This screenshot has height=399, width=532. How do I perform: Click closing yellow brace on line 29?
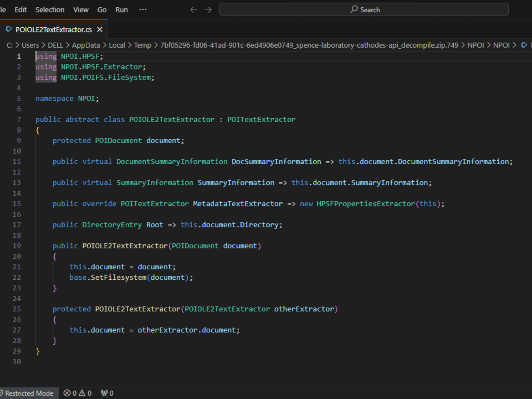(38, 351)
